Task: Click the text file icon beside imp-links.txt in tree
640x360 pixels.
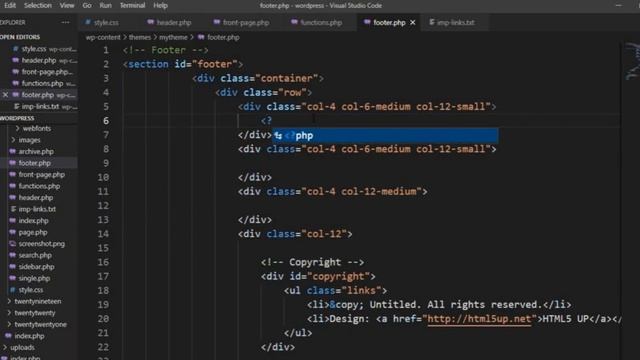Action: (x=13, y=209)
